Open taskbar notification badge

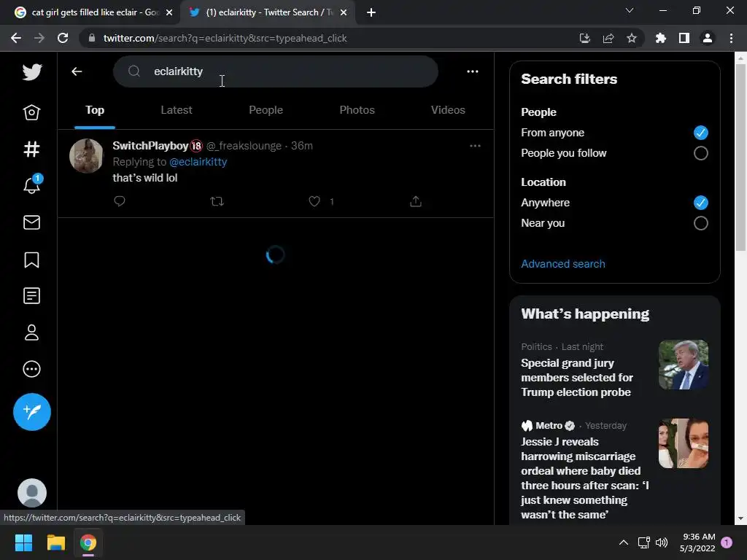pos(727,542)
